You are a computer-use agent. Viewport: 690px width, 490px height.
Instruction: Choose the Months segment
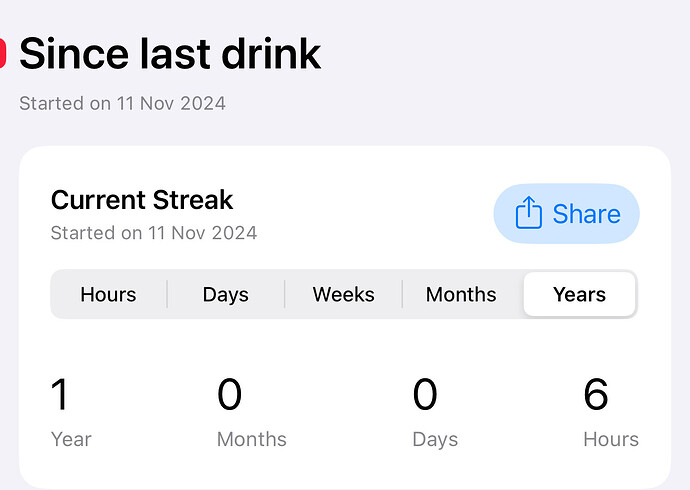click(x=461, y=295)
